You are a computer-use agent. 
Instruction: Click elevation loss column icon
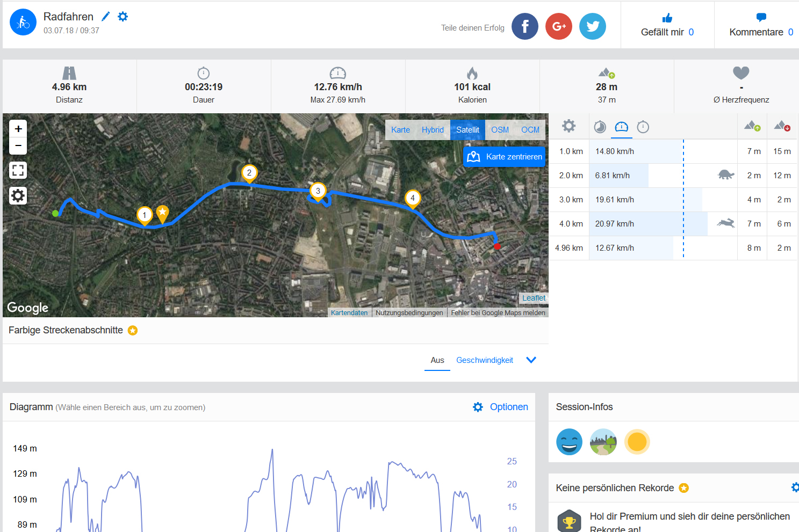pos(782,126)
